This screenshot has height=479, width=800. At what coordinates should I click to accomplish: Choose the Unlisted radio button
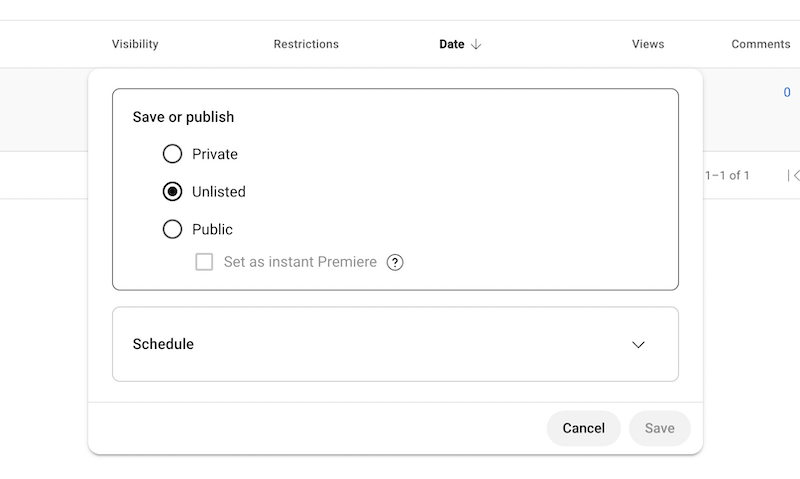[x=173, y=192]
